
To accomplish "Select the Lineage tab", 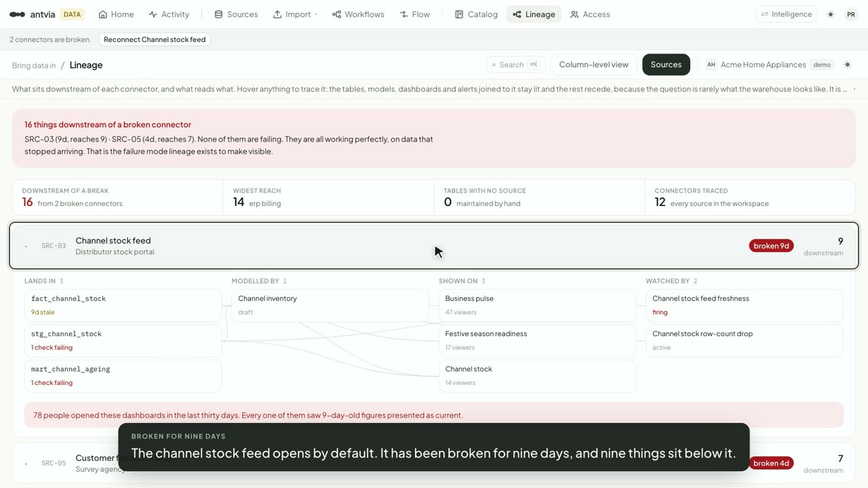I will [x=534, y=14].
